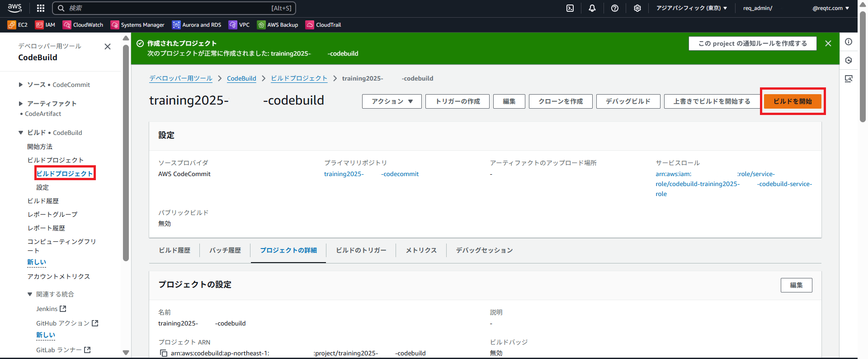
Task: Open CodeBuild breadcrumb link
Action: [241, 78]
